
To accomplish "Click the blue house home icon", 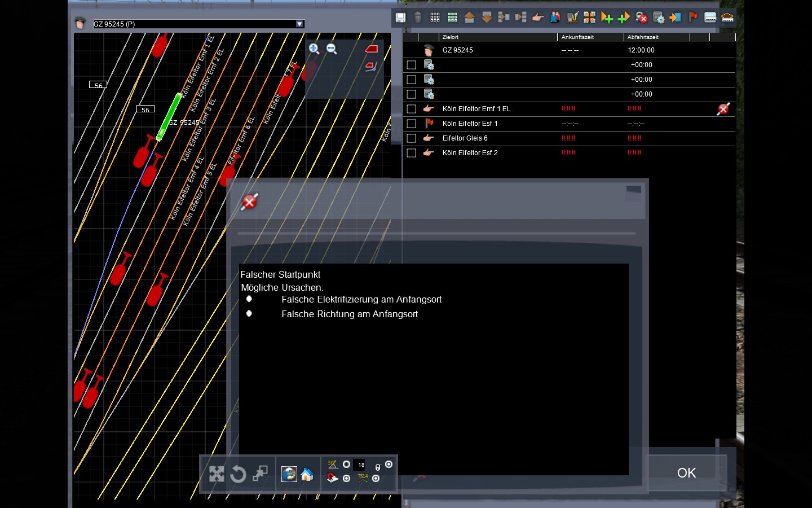I will pyautogui.click(x=307, y=475).
